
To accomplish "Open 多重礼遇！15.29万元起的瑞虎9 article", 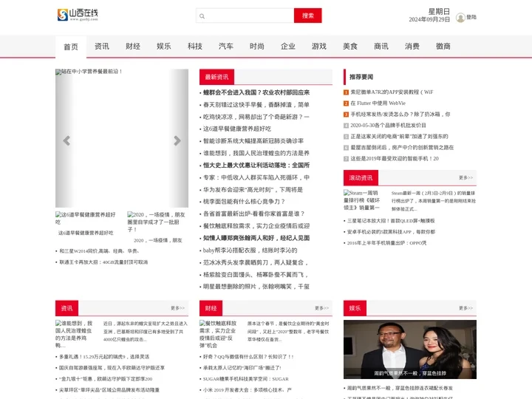I will (104, 357).
